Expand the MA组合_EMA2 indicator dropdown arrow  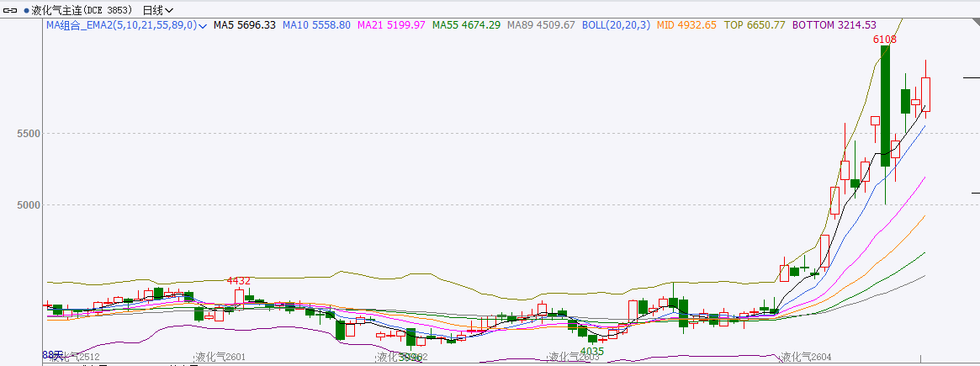point(202,26)
